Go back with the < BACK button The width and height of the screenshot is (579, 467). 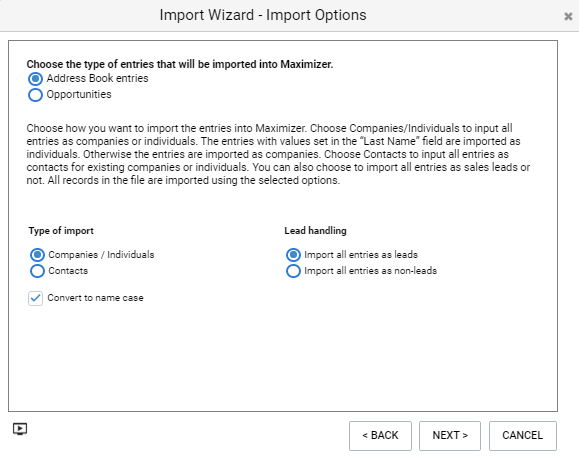(x=380, y=436)
